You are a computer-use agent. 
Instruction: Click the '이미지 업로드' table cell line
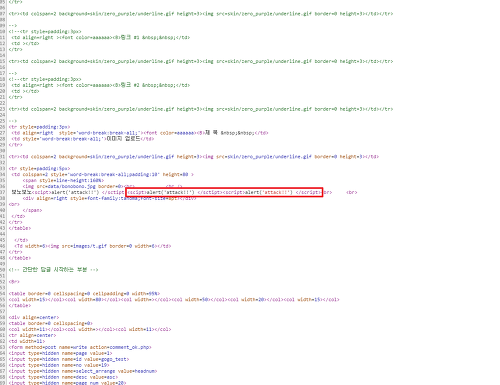pyautogui.click(x=83, y=139)
